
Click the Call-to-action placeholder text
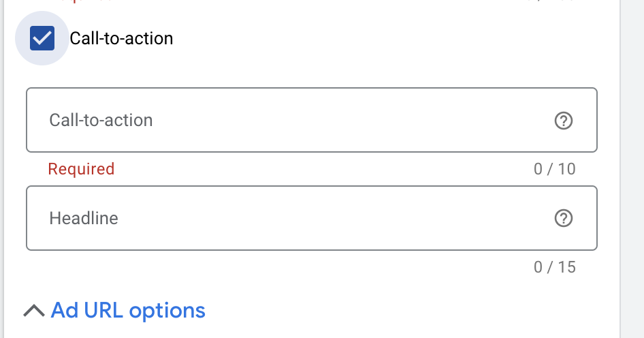[x=101, y=121]
